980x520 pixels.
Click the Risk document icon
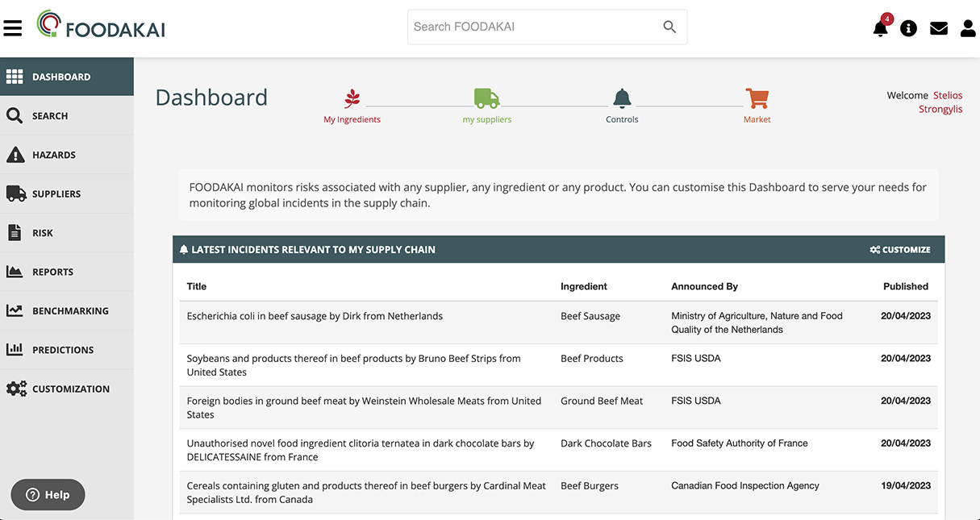(x=15, y=232)
